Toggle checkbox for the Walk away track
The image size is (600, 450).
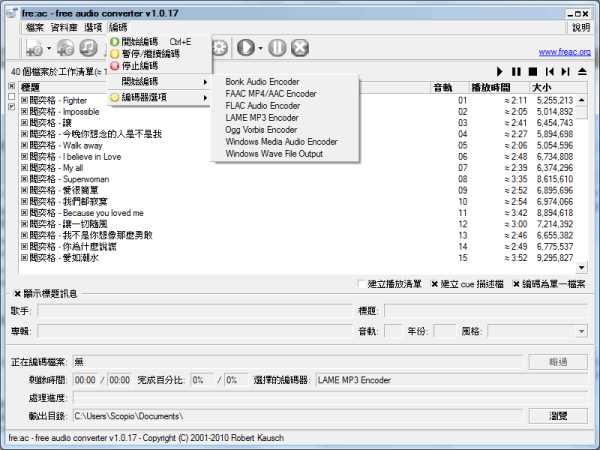coord(24,145)
